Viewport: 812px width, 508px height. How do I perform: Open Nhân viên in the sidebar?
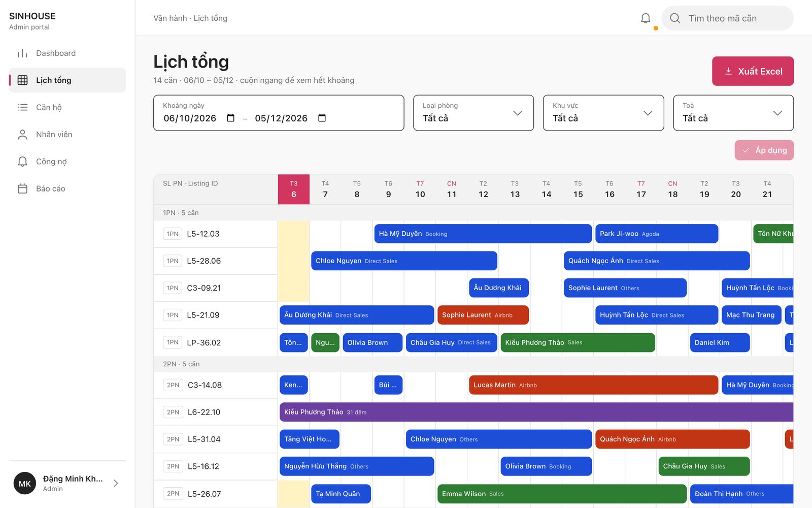pyautogui.click(x=67, y=135)
